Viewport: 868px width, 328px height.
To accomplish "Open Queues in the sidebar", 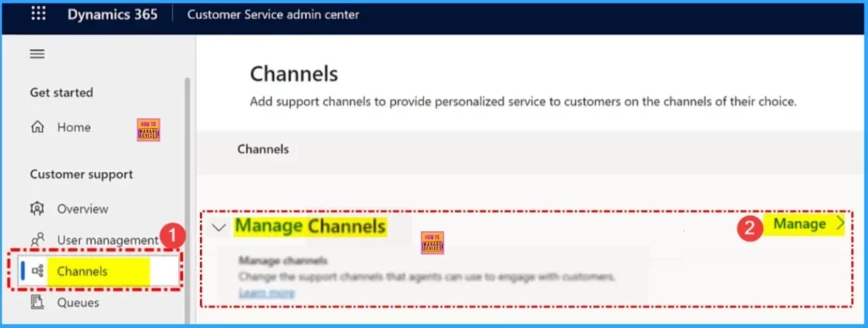I will [x=78, y=303].
